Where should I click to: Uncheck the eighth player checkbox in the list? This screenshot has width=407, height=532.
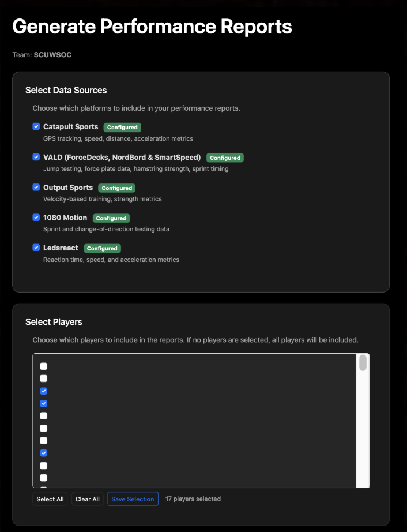click(x=43, y=453)
